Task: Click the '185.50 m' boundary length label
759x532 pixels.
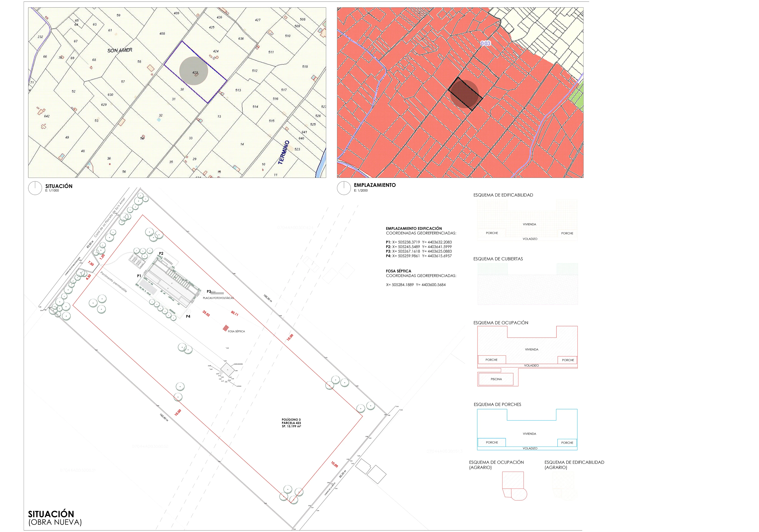Action: tap(268, 298)
